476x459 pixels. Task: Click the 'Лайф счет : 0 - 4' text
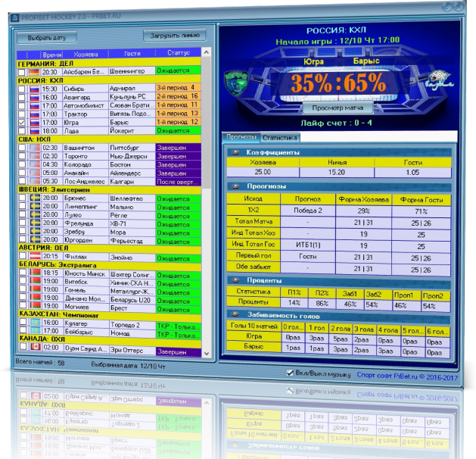(336, 123)
